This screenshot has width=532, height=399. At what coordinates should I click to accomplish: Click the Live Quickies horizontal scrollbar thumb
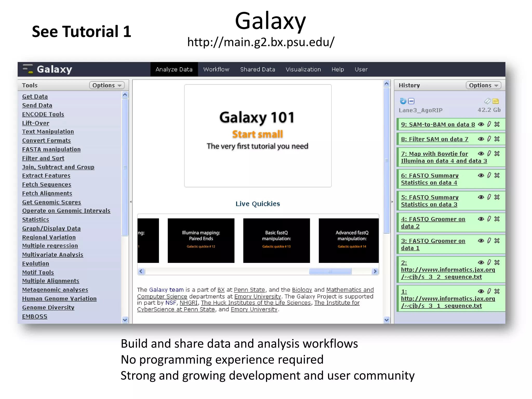[330, 271]
